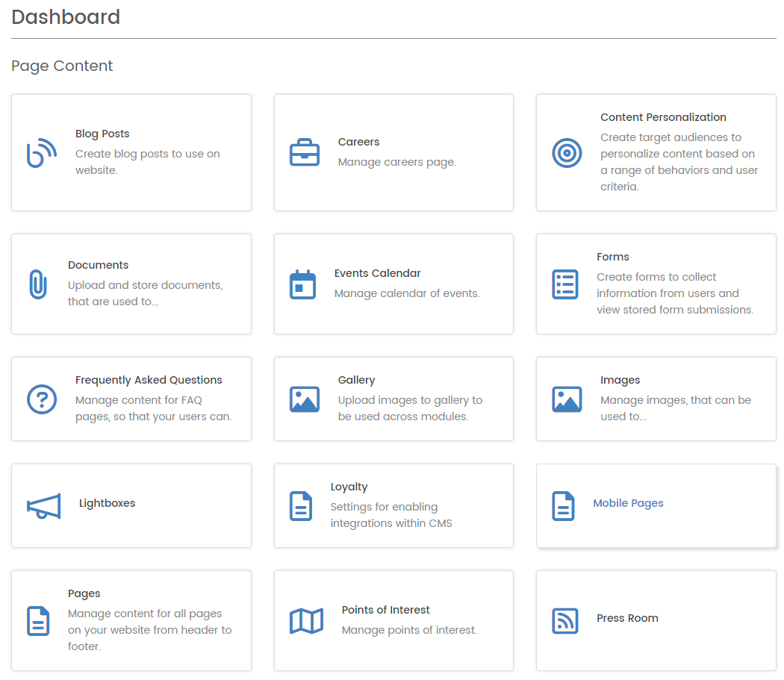The image size is (784, 680).
Task: Click the Page Content section heading
Action: pos(62,66)
